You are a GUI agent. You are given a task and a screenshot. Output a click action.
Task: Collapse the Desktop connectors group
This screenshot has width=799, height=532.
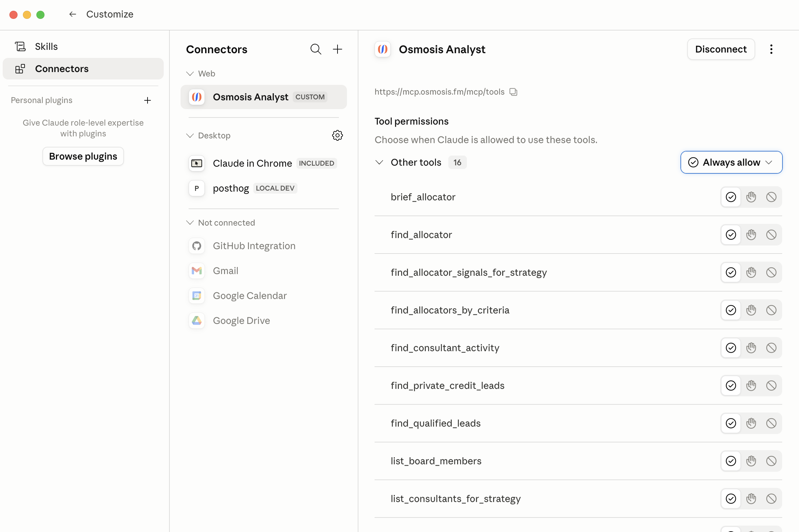click(190, 136)
